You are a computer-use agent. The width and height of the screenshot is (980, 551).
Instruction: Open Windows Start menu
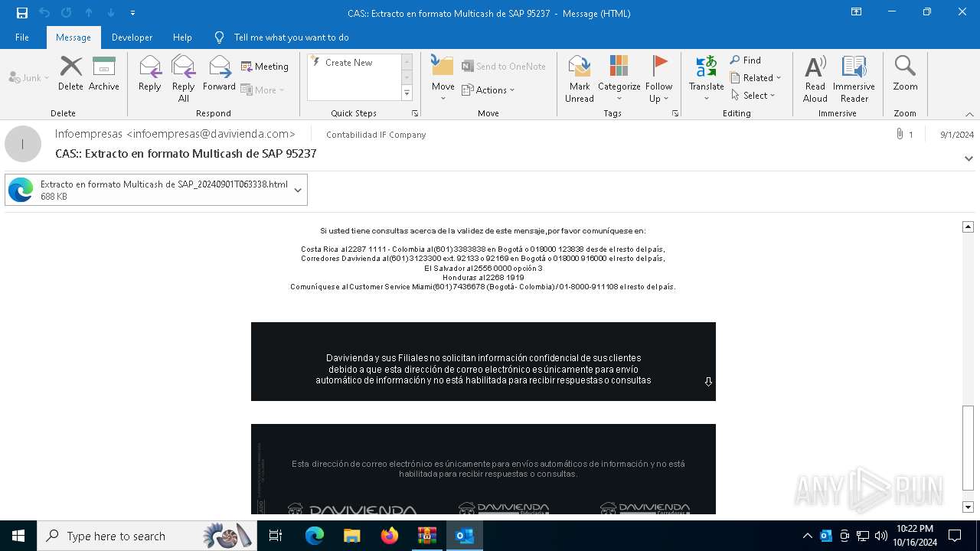(18, 536)
